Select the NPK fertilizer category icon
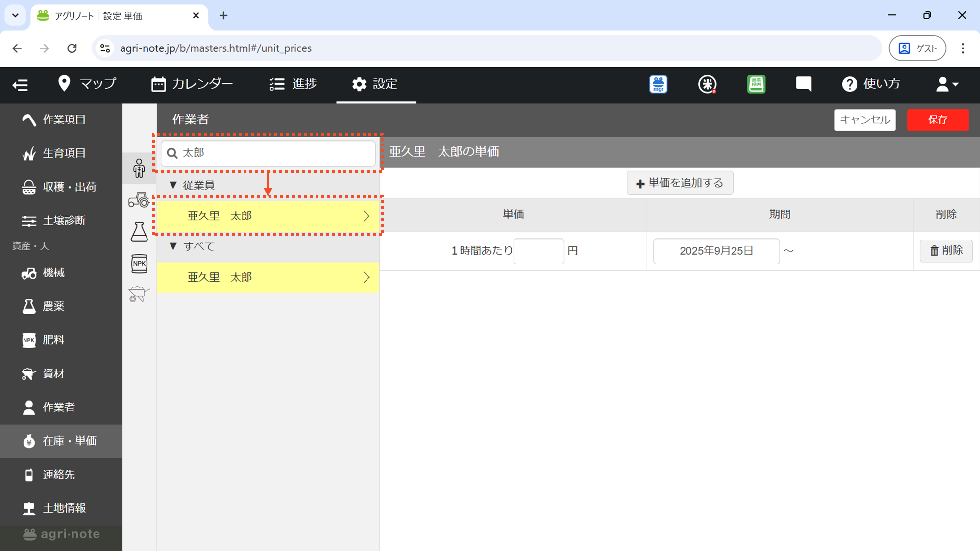 [139, 264]
